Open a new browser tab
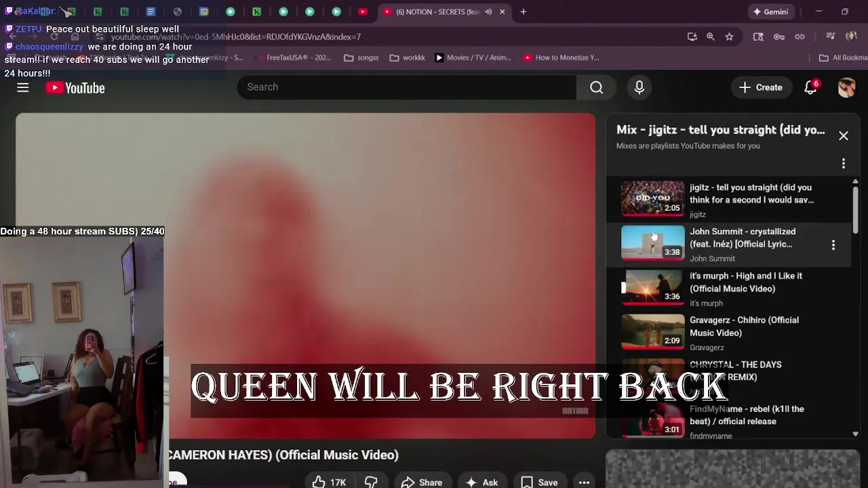Screen dimensions: 868x488 524,12
